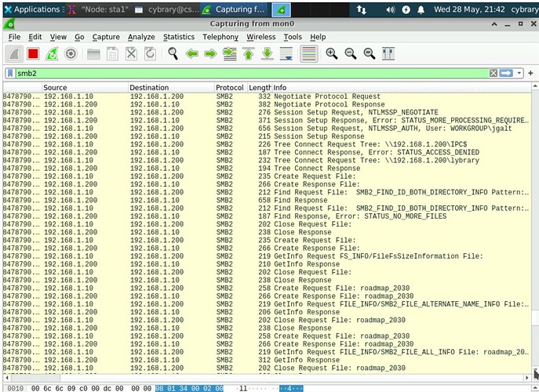The image size is (539, 392).
Task: Click the Find packet magnifier icon
Action: click(173, 54)
